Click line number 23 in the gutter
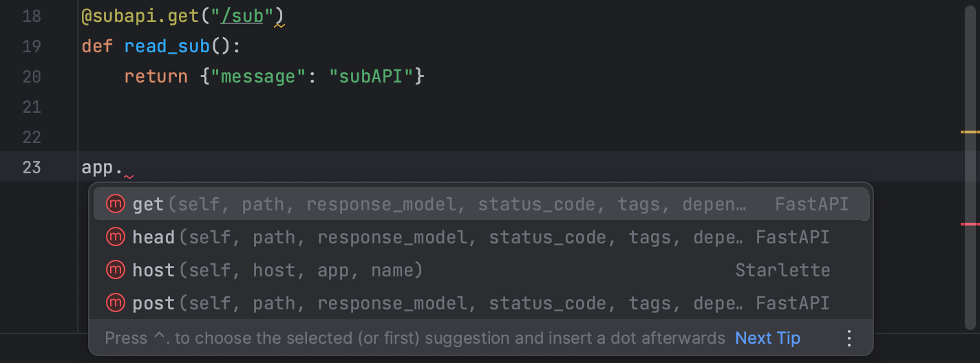The height and width of the screenshot is (363, 980). (32, 167)
